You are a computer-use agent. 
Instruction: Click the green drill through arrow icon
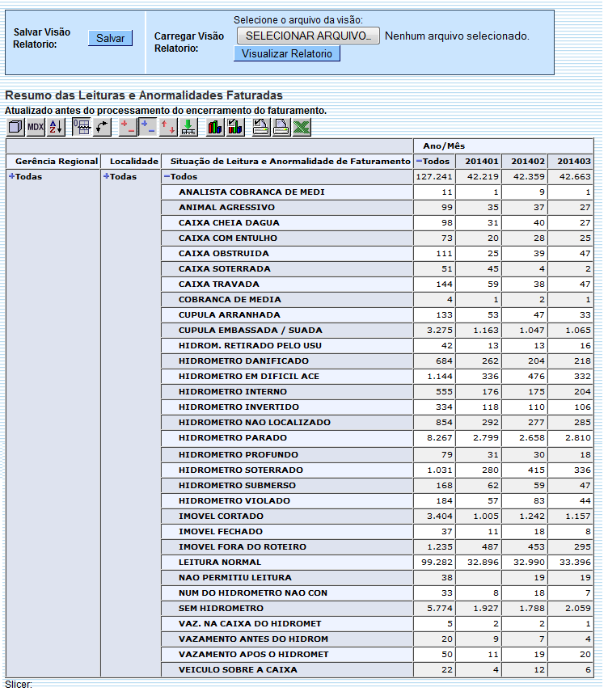coord(188,127)
